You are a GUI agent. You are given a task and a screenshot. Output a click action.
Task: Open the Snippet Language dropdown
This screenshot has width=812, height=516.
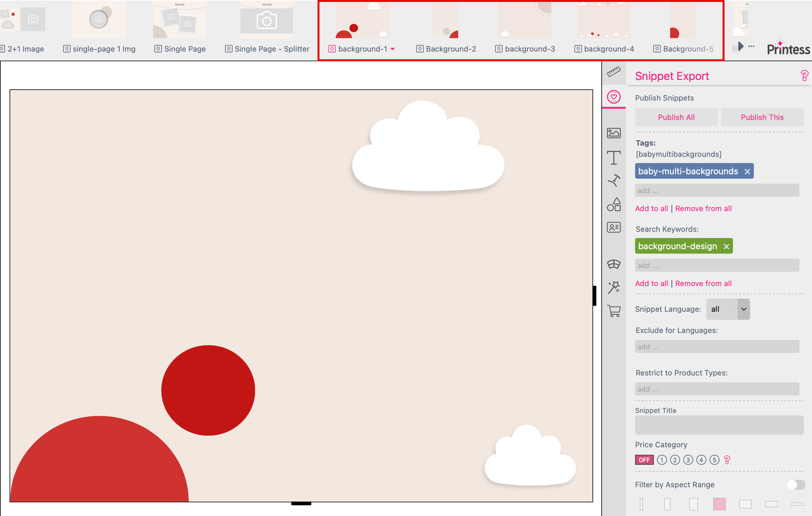point(728,309)
